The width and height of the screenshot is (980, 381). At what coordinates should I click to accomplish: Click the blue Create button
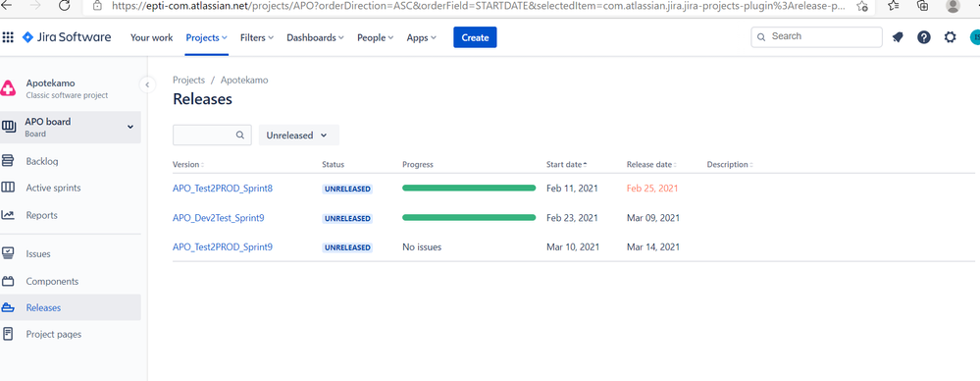tap(475, 37)
